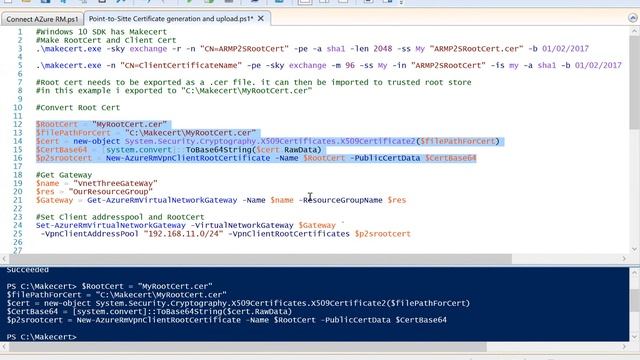Click line number 22 in the gutter

pos(18,208)
